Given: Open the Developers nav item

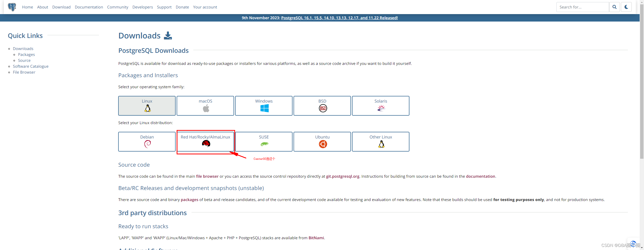Looking at the screenshot, I should [143, 7].
